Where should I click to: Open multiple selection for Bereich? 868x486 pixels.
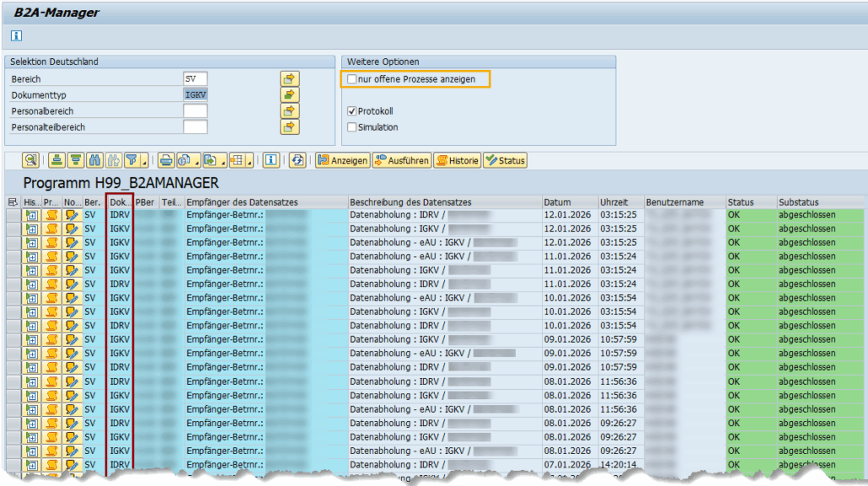point(290,78)
